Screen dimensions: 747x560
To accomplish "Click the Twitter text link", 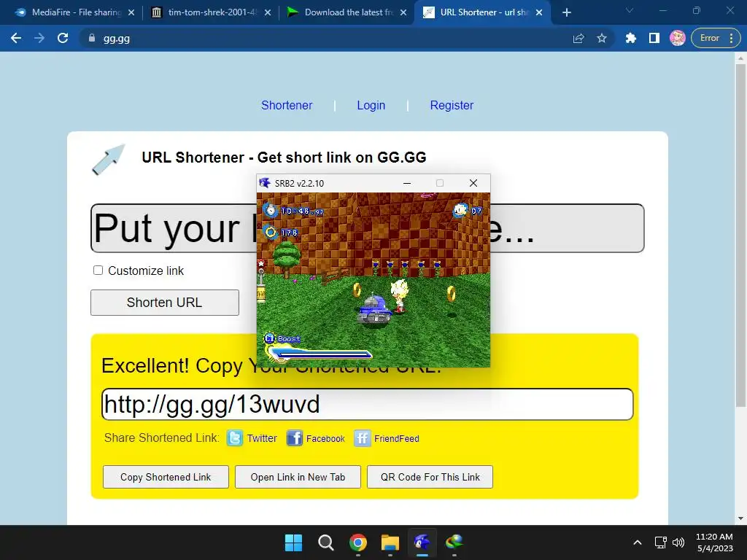I will (x=262, y=438).
